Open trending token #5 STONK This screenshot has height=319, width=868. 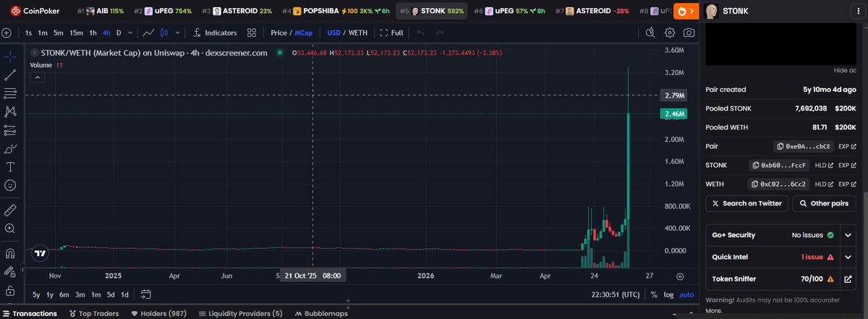click(x=432, y=11)
